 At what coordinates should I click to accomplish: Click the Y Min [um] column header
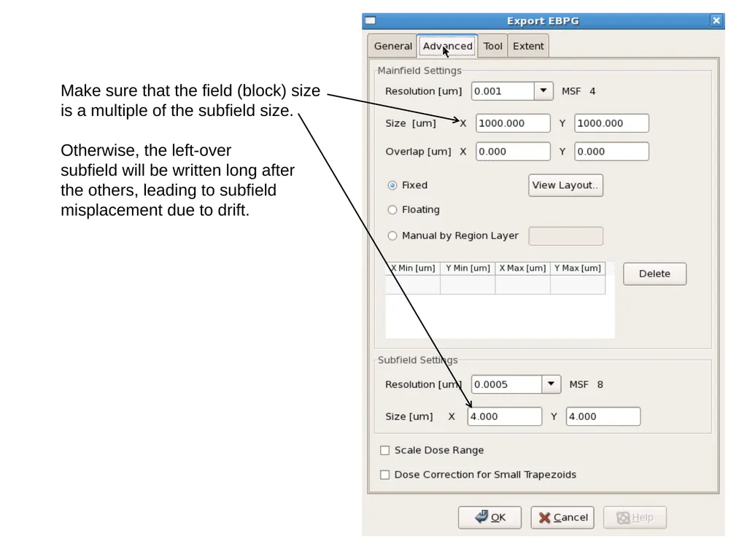coord(468,268)
